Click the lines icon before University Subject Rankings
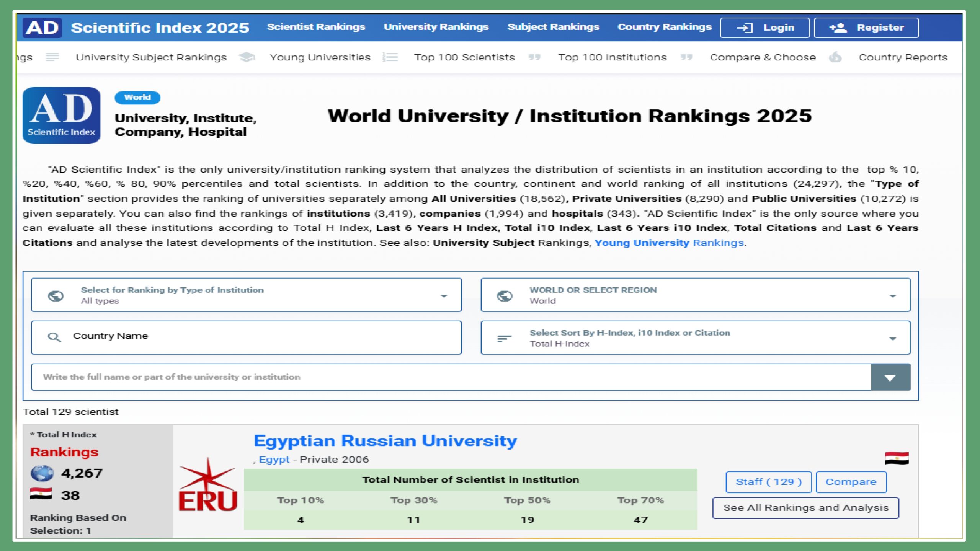Screen dimensions: 980x551 pyautogui.click(x=52, y=57)
